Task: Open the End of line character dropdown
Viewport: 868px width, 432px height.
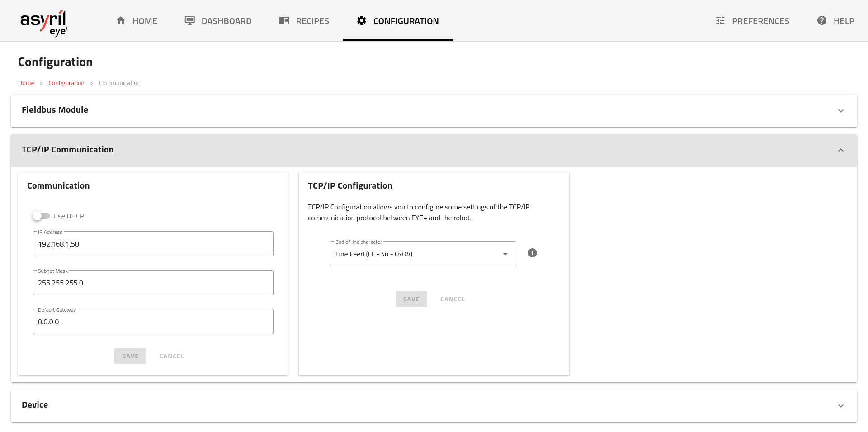Action: point(423,254)
